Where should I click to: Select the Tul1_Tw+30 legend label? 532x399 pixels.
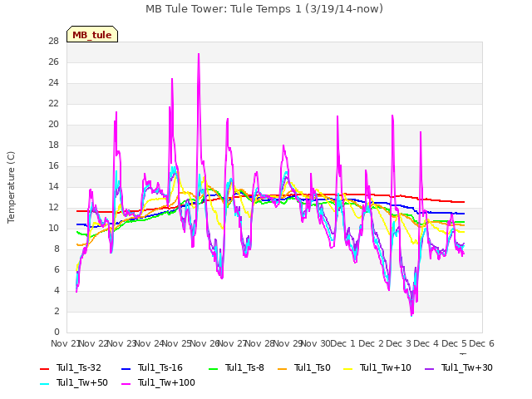(467, 367)
